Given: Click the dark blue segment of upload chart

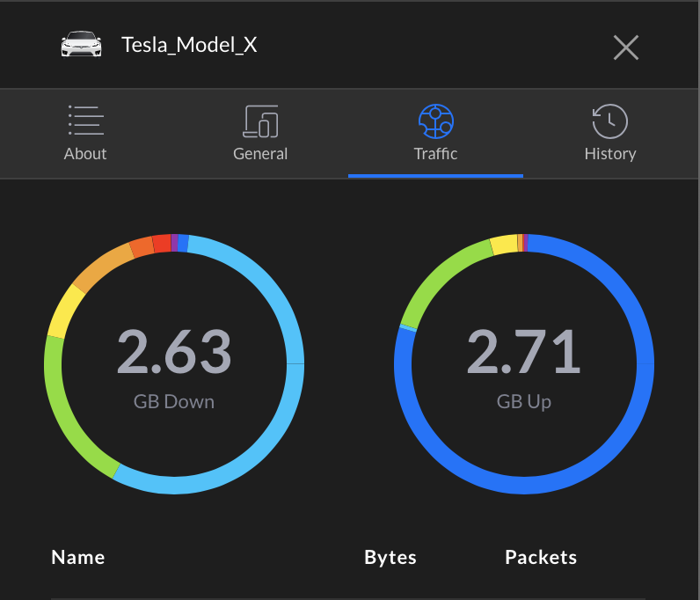Looking at the screenshot, I should click(643, 384).
